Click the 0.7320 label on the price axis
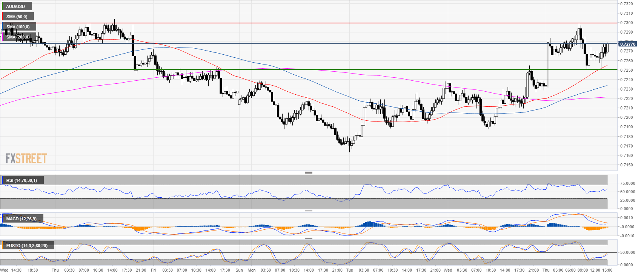 (627, 4)
